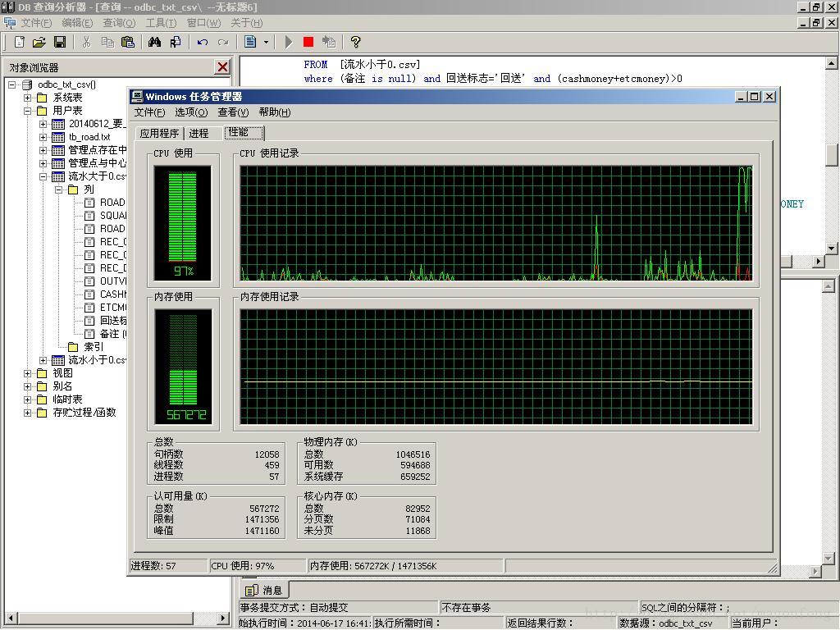The width and height of the screenshot is (840, 630).
Task: Expand the 20140612 table node
Action: click(43, 124)
